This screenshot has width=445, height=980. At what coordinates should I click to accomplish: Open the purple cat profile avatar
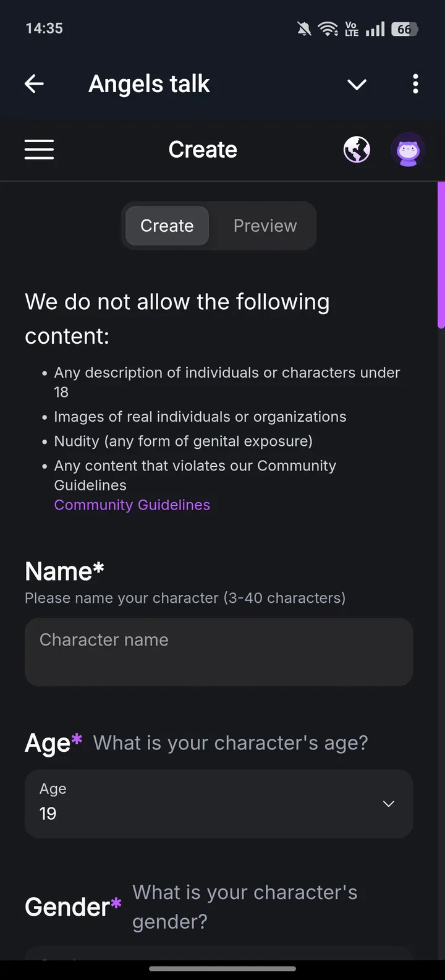408,150
